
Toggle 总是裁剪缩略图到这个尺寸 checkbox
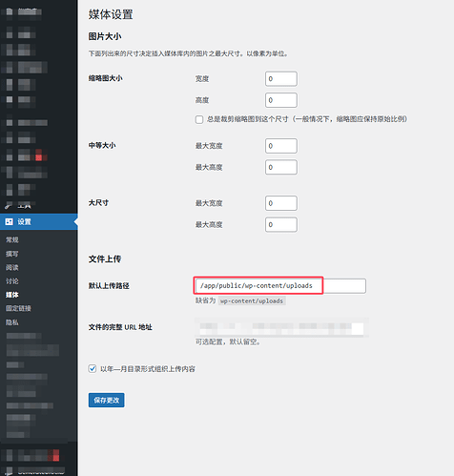pos(199,119)
